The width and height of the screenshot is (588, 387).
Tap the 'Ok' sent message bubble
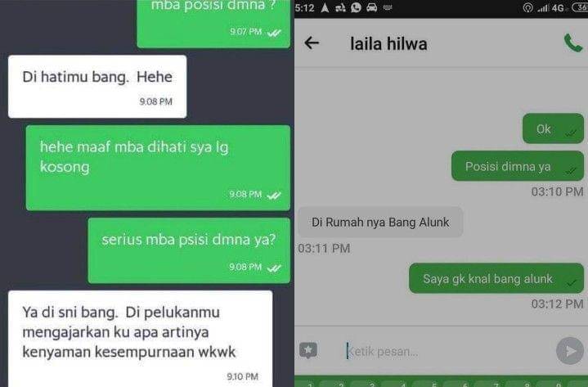coord(553,128)
